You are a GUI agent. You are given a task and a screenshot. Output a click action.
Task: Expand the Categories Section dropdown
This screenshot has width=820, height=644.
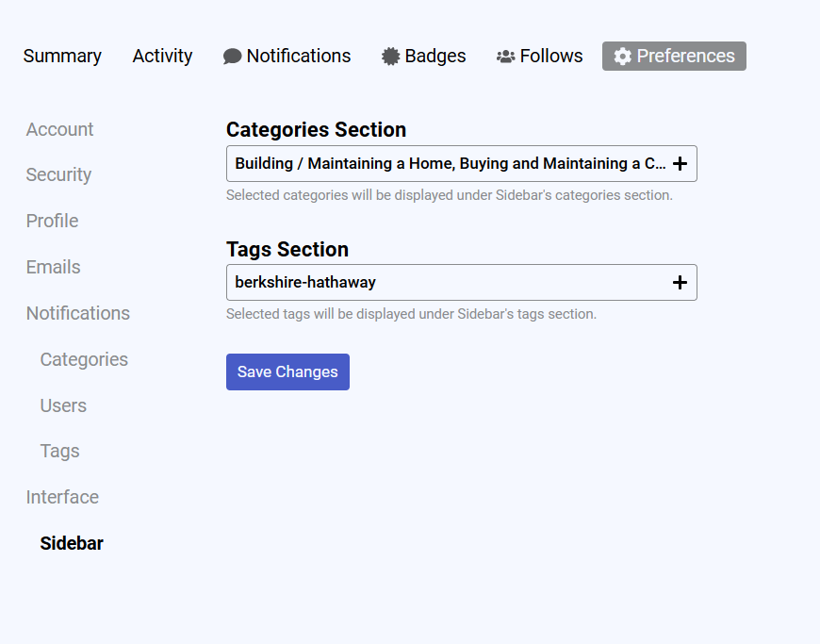[451, 164]
